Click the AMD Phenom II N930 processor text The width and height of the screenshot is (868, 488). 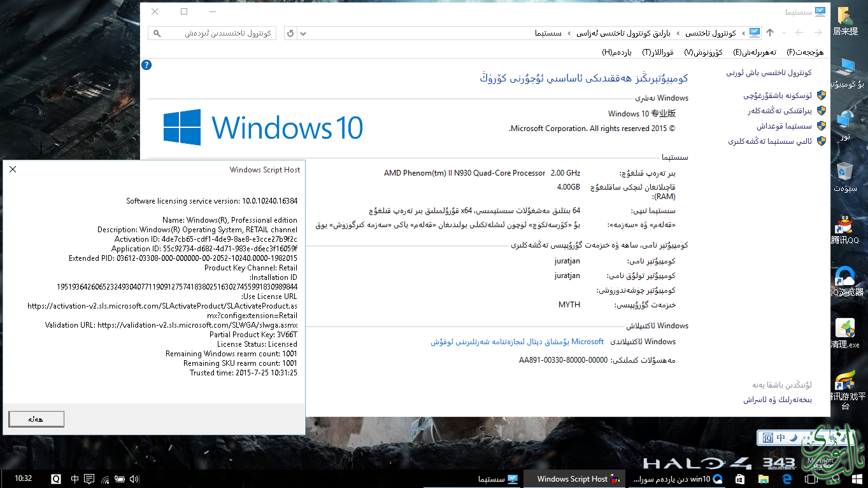tap(482, 173)
